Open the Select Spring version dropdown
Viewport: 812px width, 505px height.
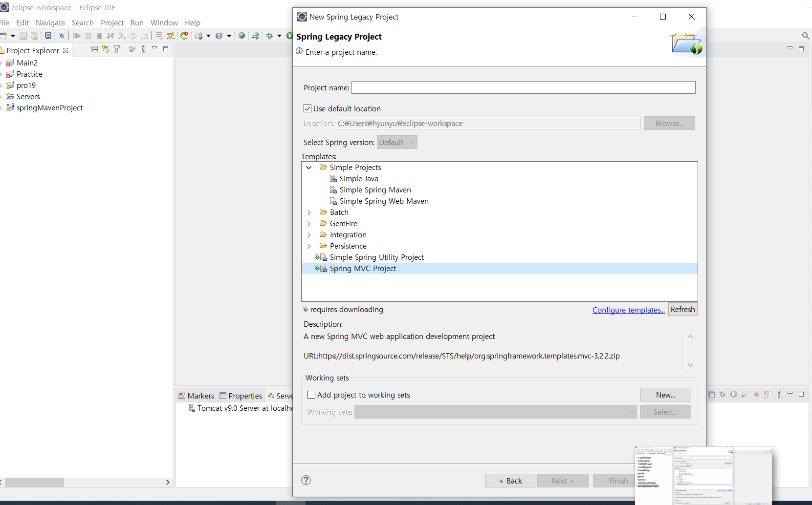[397, 143]
